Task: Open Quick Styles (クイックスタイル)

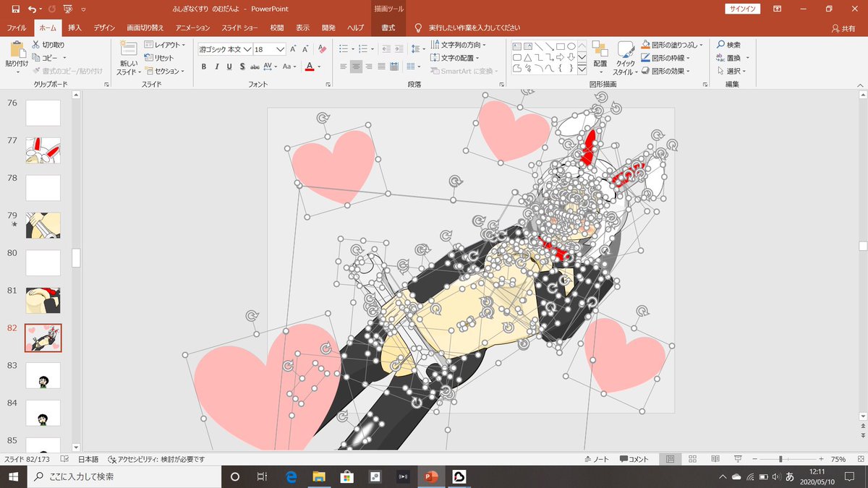Action: coord(624,58)
